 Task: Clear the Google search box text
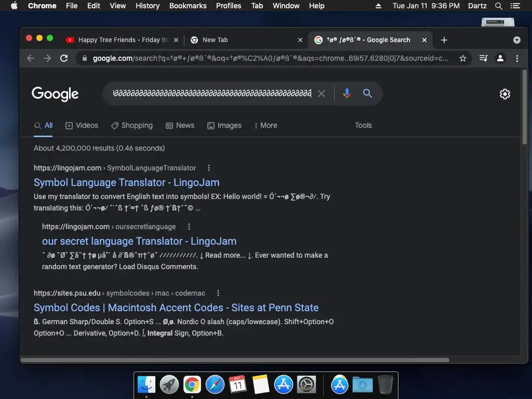321,94
